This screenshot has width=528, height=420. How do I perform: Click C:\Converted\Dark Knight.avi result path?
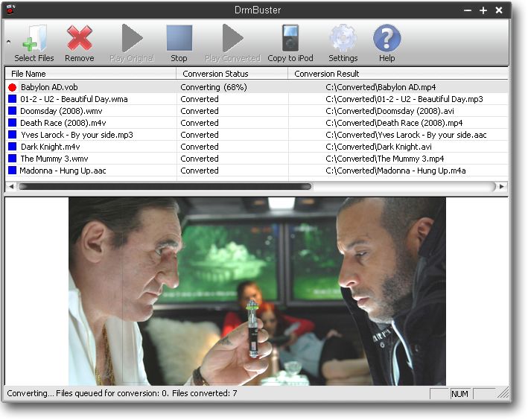coord(378,147)
